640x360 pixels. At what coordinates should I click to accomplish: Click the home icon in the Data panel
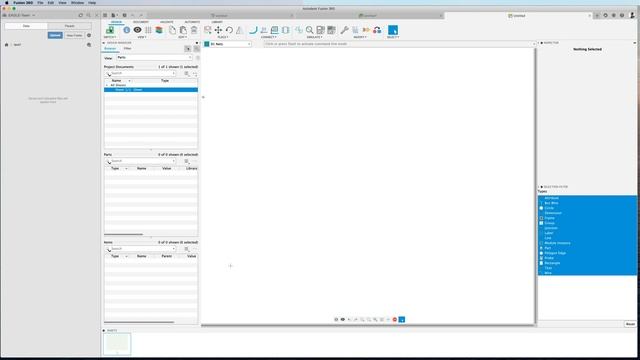(7, 44)
